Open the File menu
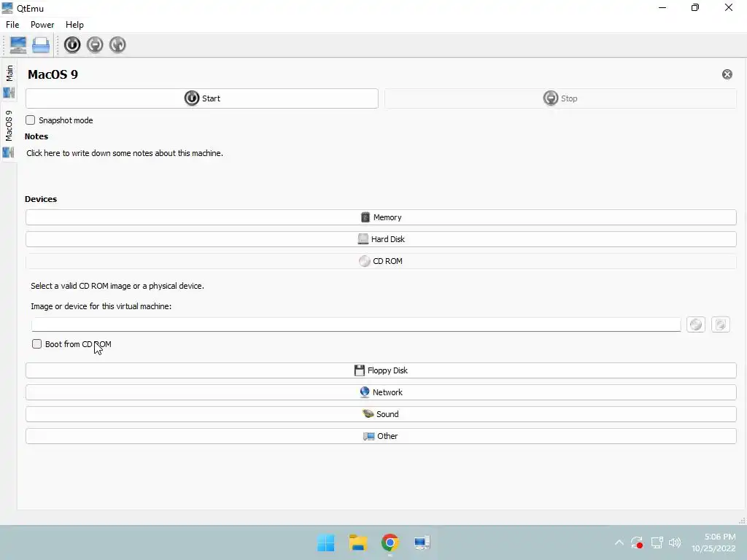Viewport: 747px width, 560px height. (12, 25)
